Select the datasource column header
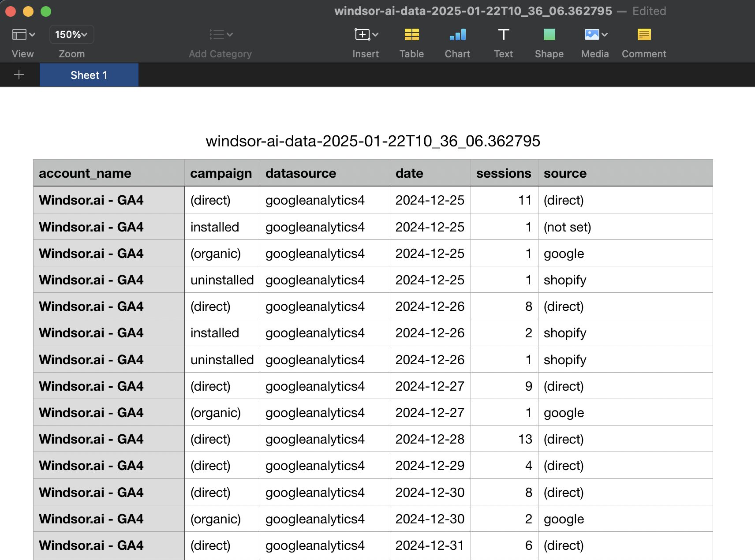Viewport: 755px width, 560px height. 325,173
